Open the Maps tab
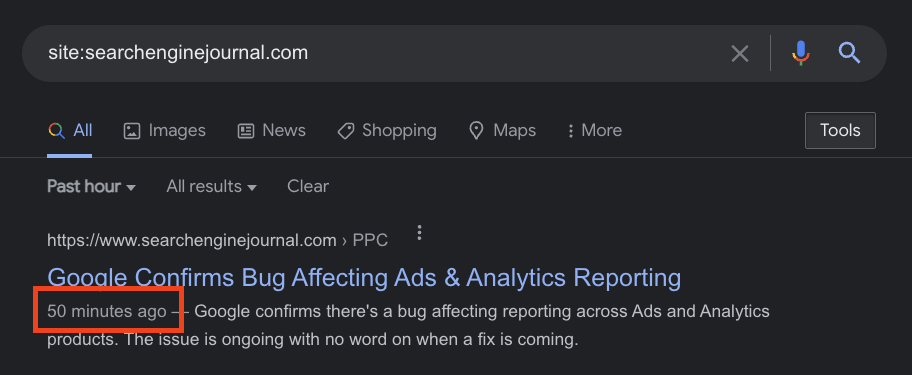The height and width of the screenshot is (375, 912). [x=503, y=130]
